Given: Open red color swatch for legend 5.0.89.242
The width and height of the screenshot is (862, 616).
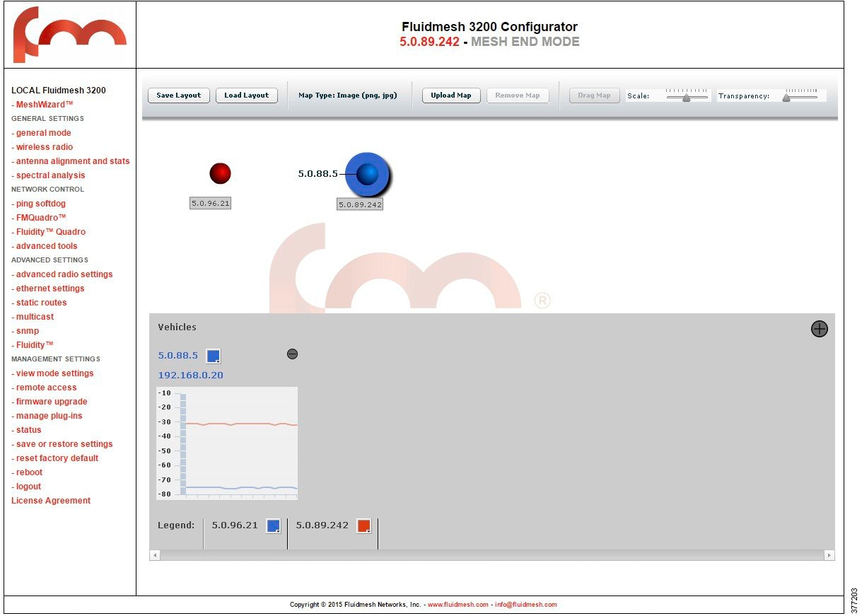Looking at the screenshot, I should (x=363, y=525).
